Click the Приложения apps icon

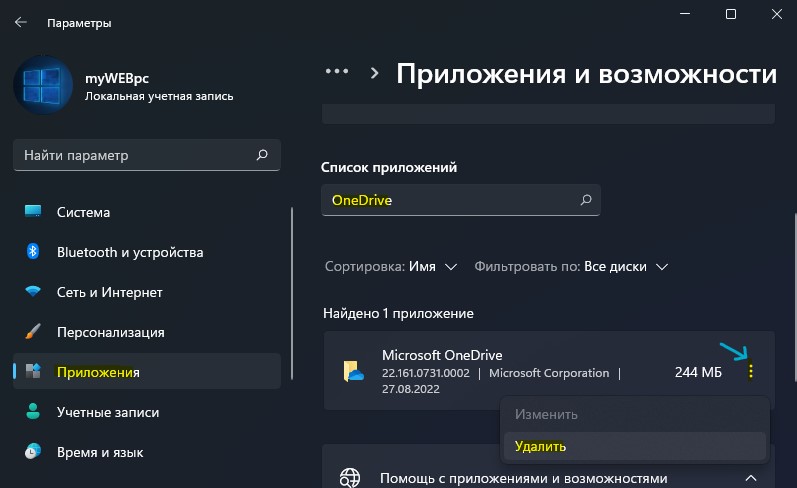click(33, 371)
